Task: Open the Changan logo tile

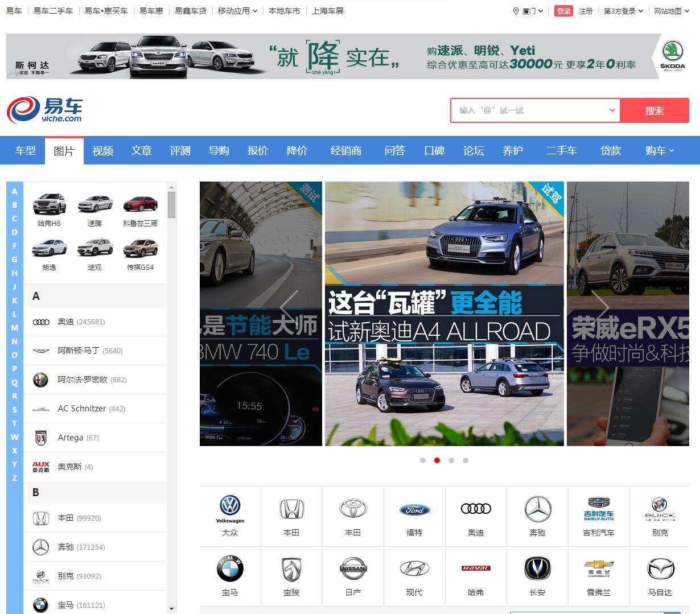Action: click(537, 576)
